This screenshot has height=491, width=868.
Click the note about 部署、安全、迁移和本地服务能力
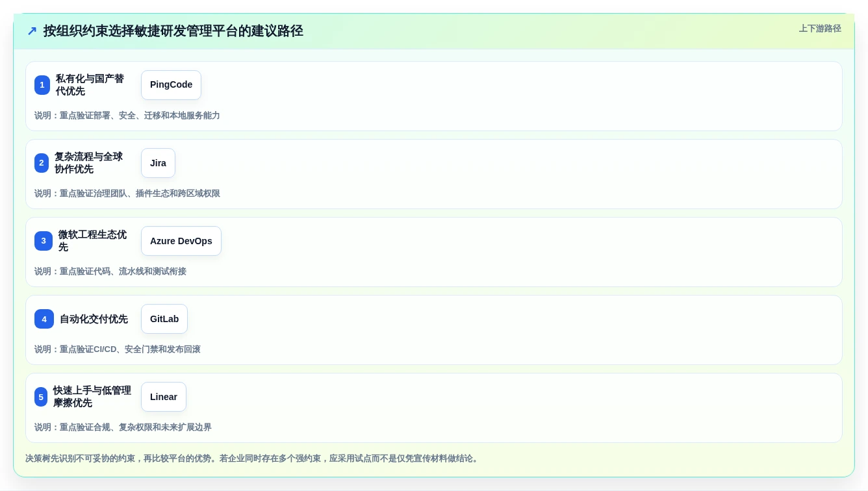coord(127,116)
